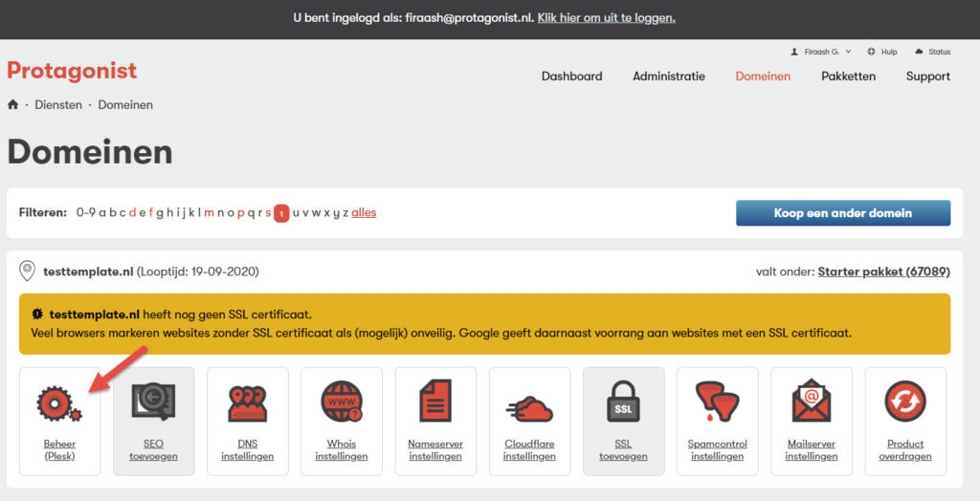
Task: Click SEO toevoegen text link
Action: click(x=153, y=449)
